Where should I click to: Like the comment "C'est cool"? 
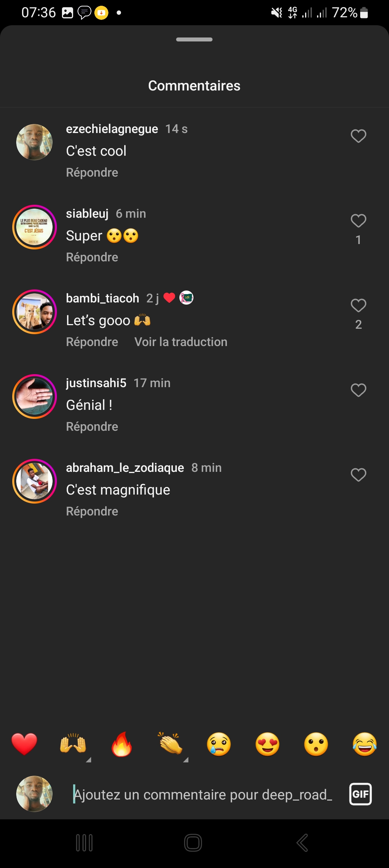358,136
